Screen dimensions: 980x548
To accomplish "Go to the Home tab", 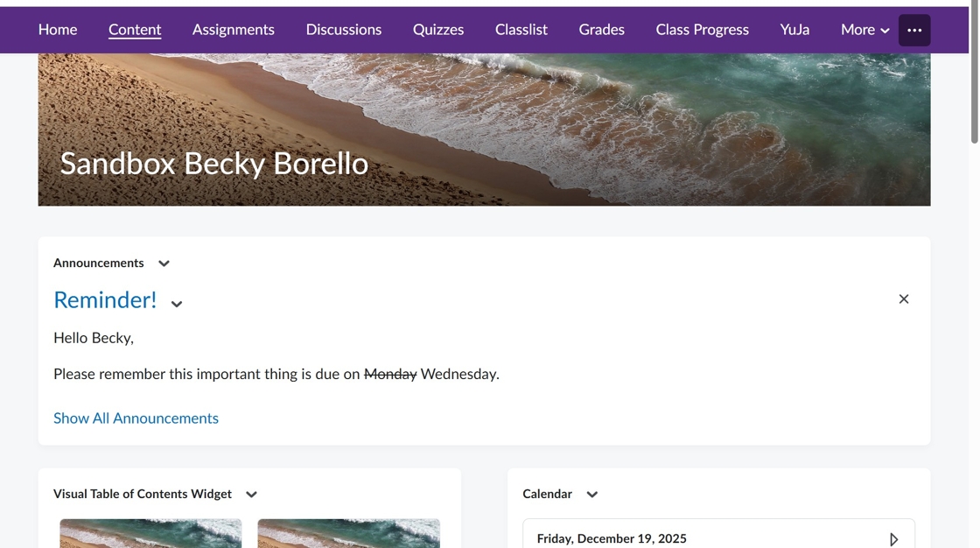I will point(58,30).
